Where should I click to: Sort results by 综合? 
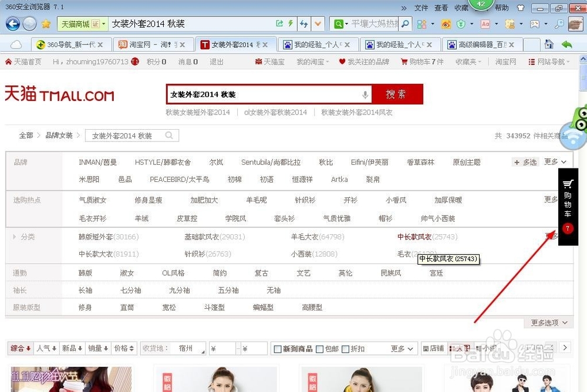[21, 349]
